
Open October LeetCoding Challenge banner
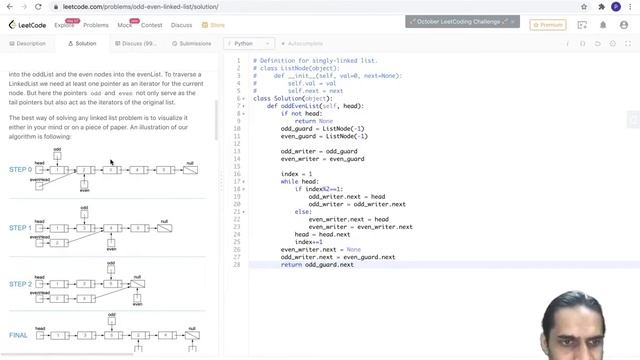pos(458,22)
